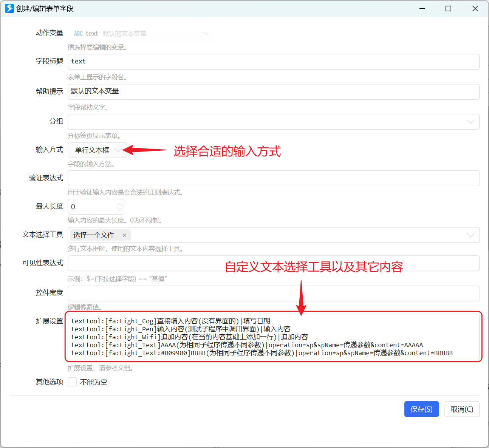Click the 保存(S) button

pos(421,409)
